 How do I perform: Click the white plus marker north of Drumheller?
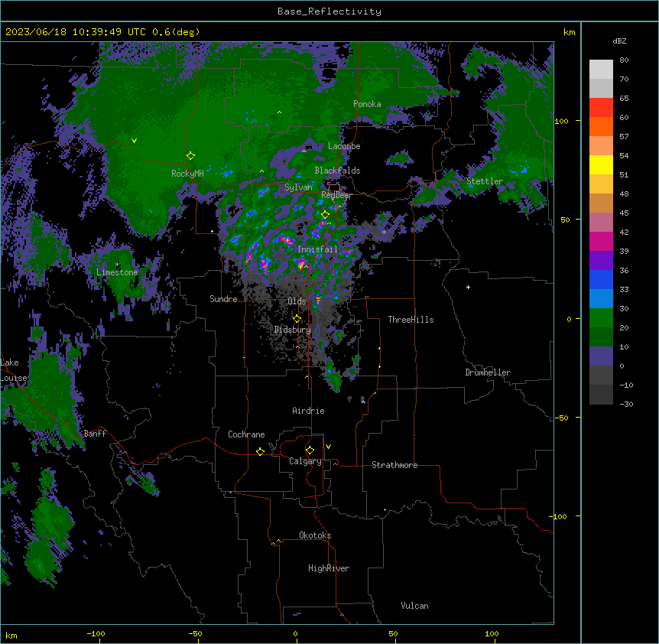(468, 287)
